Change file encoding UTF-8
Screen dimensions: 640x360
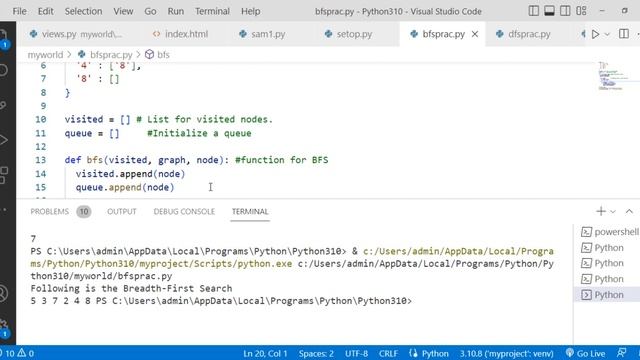click(356, 353)
